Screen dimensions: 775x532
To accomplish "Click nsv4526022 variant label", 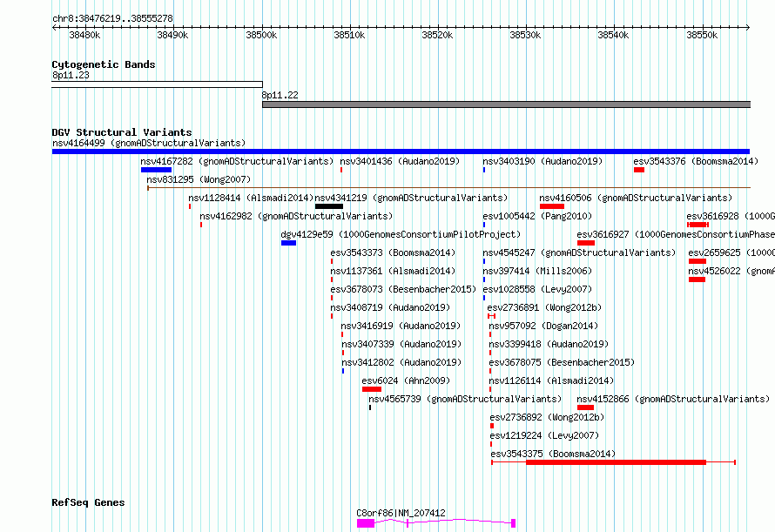I will pos(731,271).
